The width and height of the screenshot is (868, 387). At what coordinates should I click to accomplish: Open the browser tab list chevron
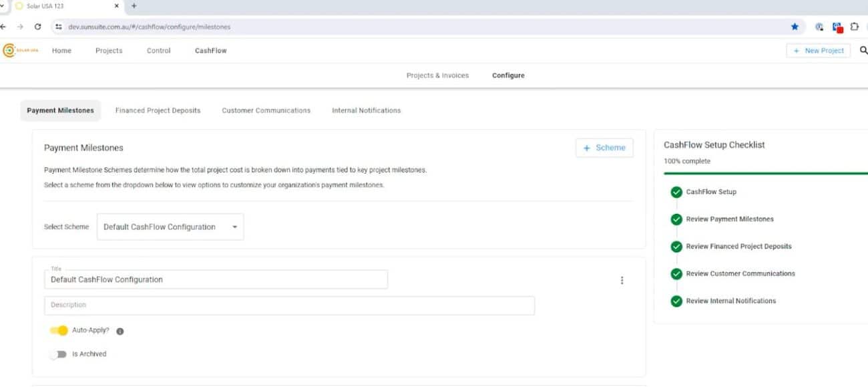5,6
